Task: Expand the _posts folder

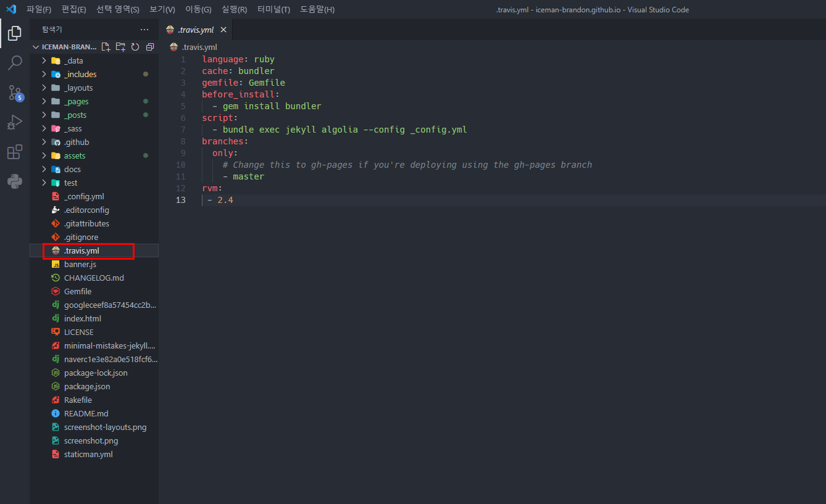Action: point(44,115)
